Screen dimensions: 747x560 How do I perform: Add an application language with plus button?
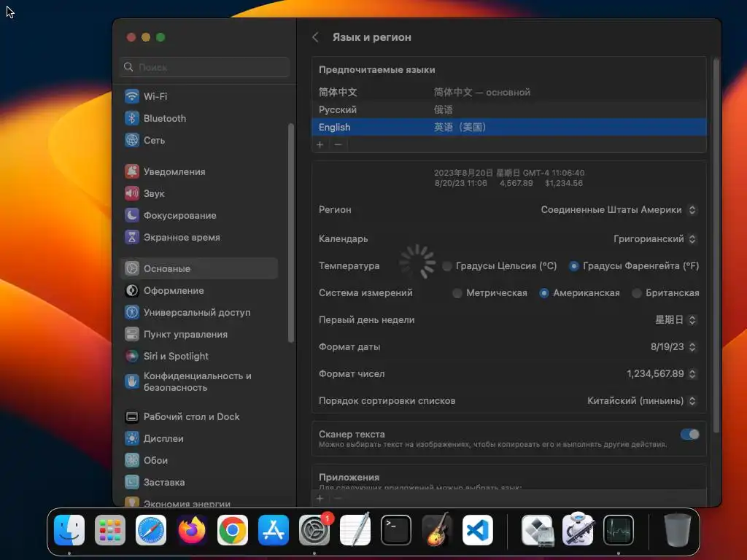click(320, 499)
